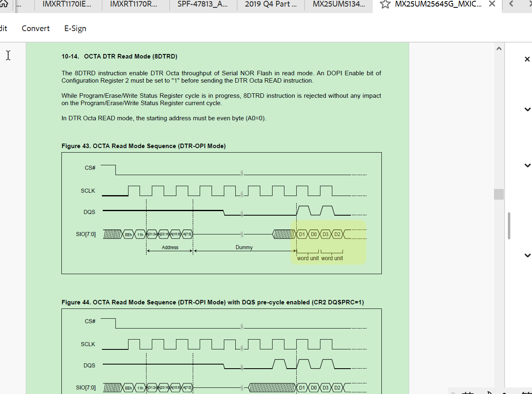The image size is (532, 394).
Task: Switch to the SPF-47813 document tab
Action: click(203, 5)
